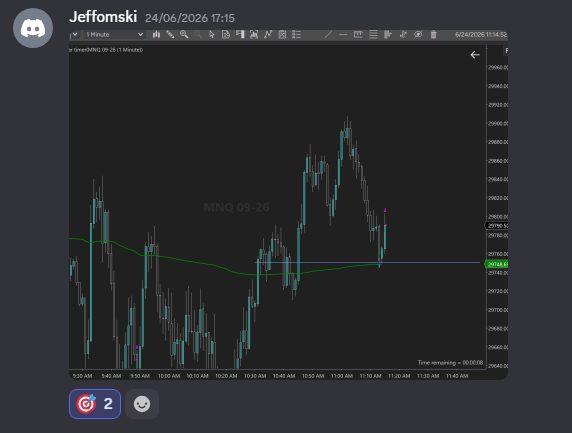This screenshot has width=572, height=433.
Task: Click the chart title MNQ 09-26 (1 Minute)
Action: coord(106,50)
